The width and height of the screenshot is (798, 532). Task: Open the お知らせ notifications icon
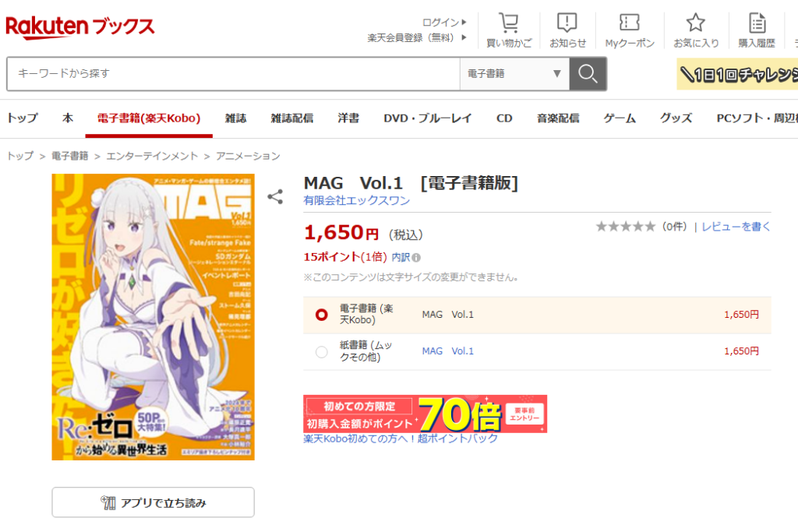567,23
